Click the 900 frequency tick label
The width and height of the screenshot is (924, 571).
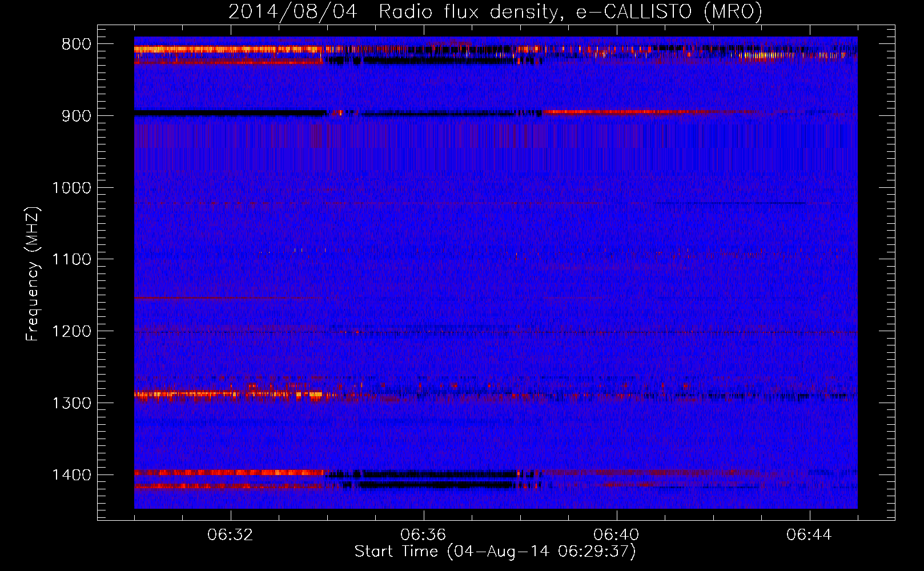click(x=76, y=116)
